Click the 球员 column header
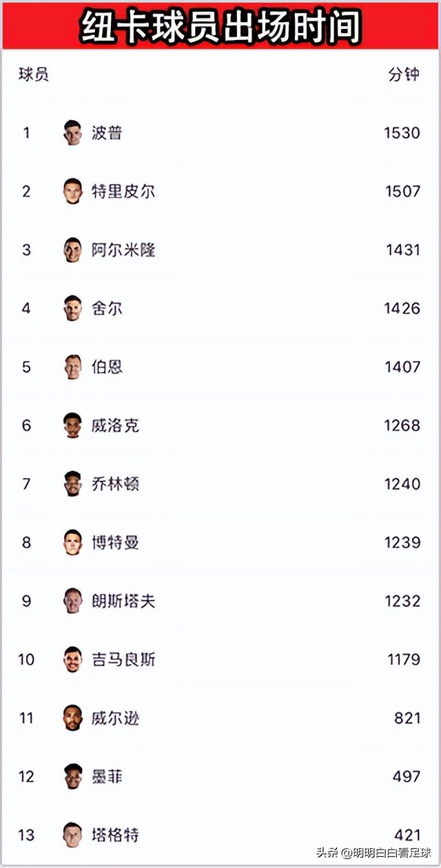Viewport: 441px width, 868px height. 34,74
